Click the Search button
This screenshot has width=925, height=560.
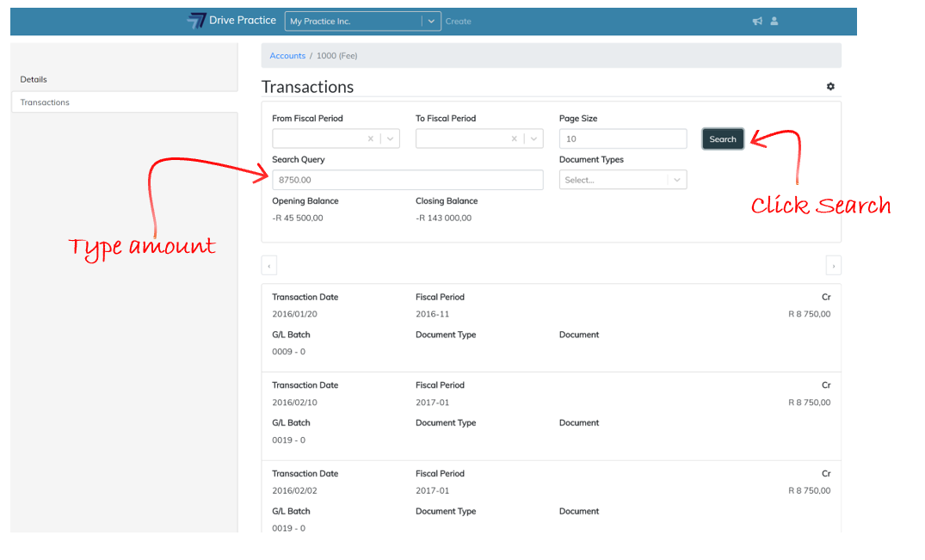(723, 139)
